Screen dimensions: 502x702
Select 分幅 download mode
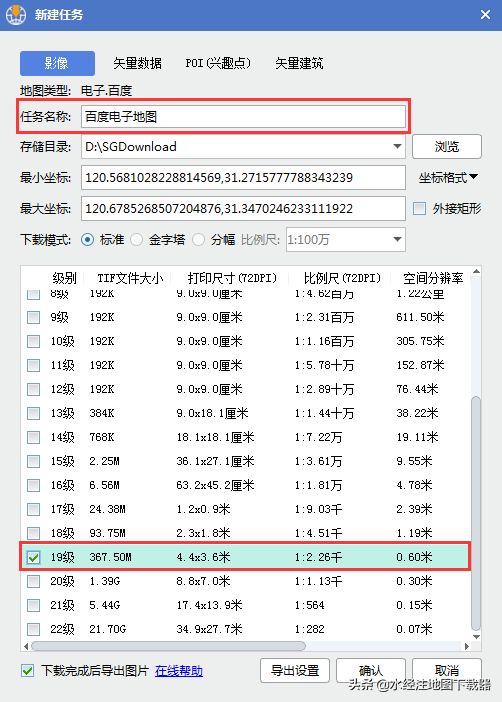coord(198,240)
